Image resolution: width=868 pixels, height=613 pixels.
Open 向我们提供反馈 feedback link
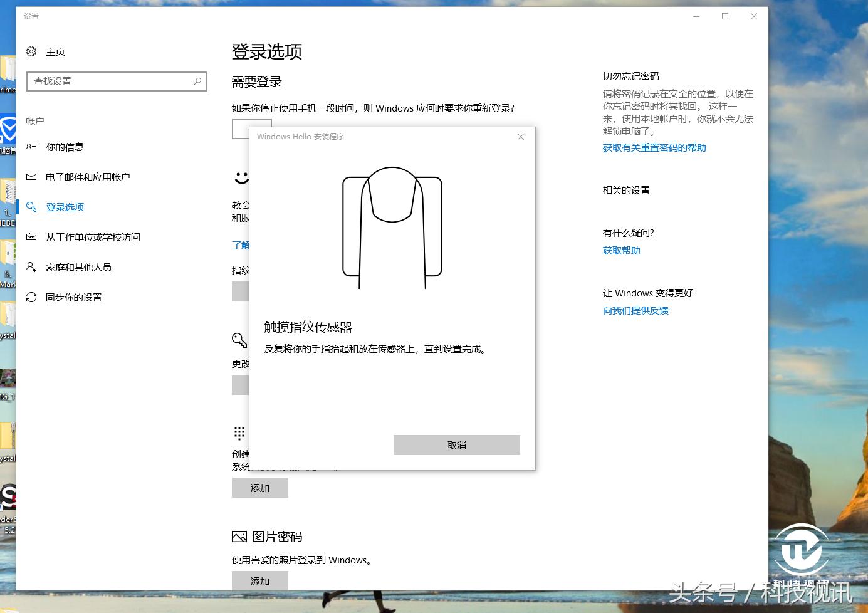(x=635, y=310)
